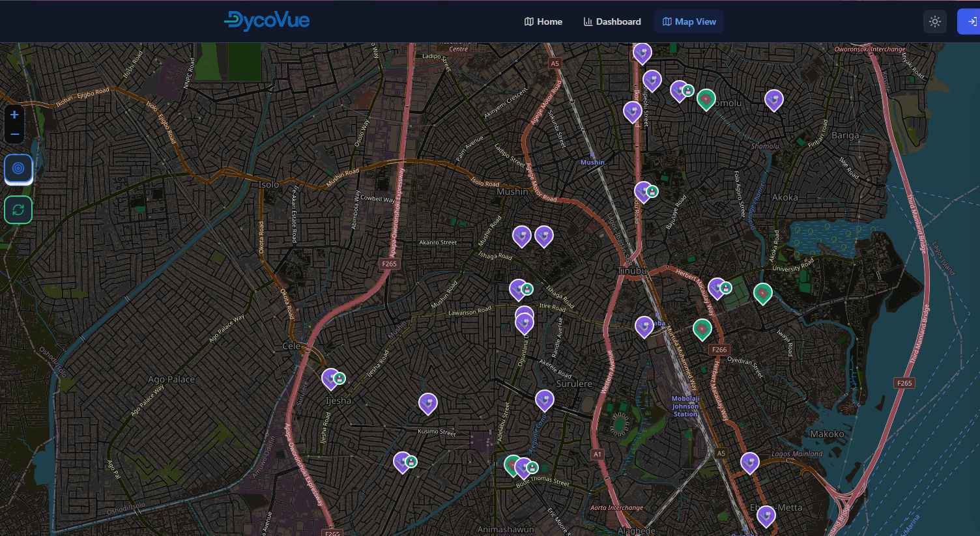Click the purple marker above the Surulere label
The image size is (980, 536).
pos(544,400)
